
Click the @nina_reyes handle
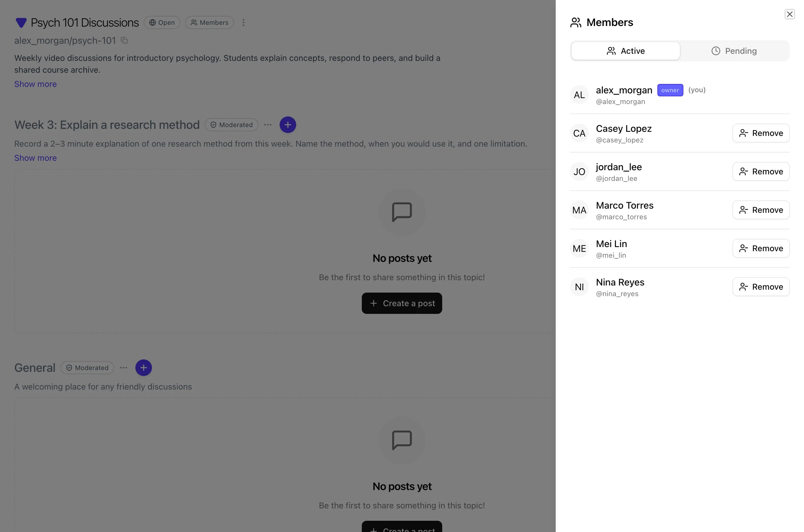[x=617, y=294]
